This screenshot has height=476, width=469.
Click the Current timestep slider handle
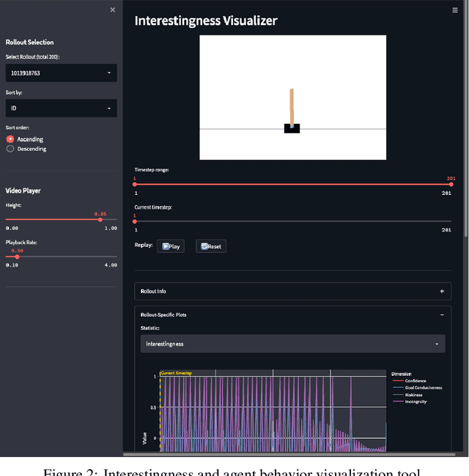(x=135, y=221)
